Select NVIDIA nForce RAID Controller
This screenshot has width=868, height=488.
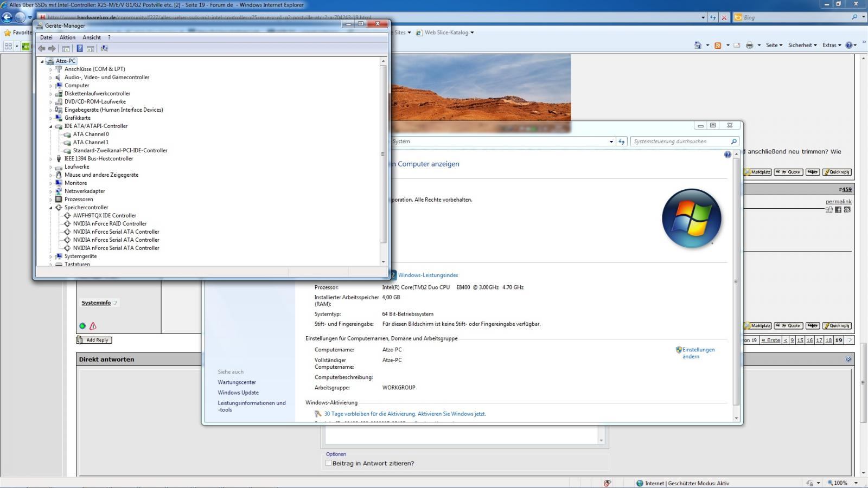(110, 223)
